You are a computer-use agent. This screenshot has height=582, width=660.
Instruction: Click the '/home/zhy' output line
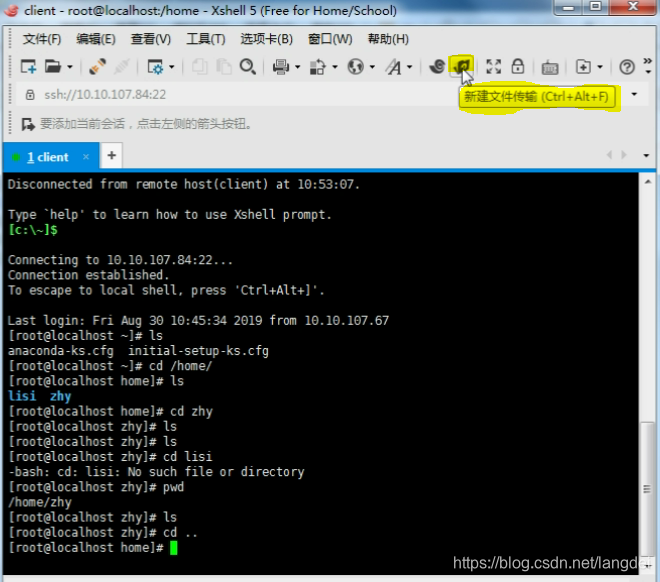40,502
